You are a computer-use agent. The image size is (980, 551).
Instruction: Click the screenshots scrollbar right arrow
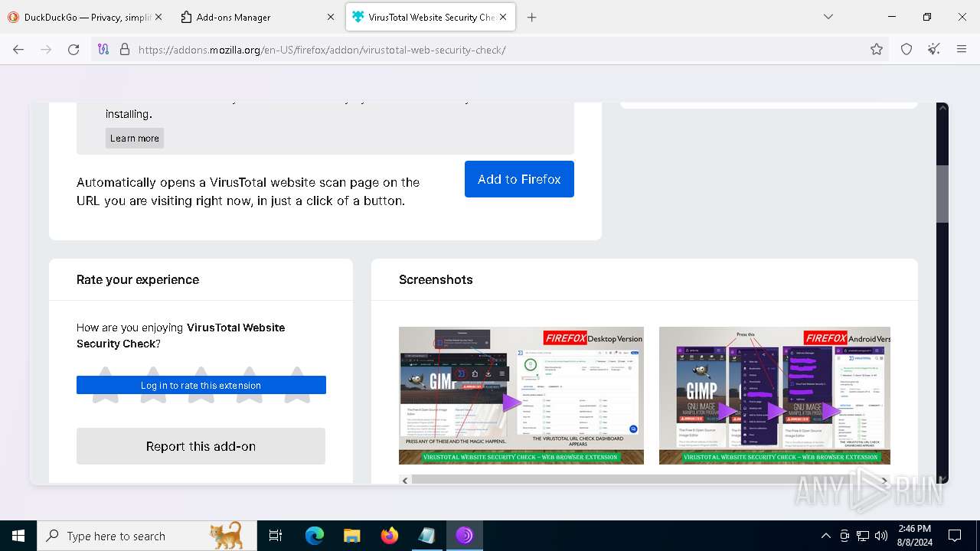point(884,481)
